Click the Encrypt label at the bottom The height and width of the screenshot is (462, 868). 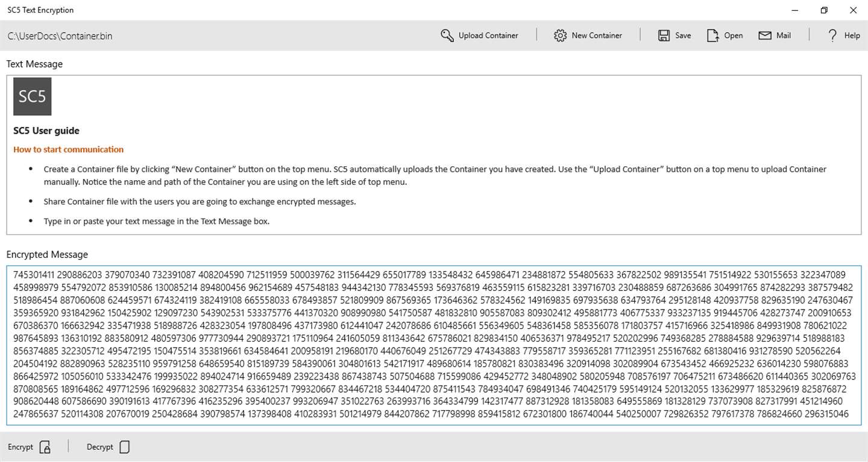pos(20,447)
